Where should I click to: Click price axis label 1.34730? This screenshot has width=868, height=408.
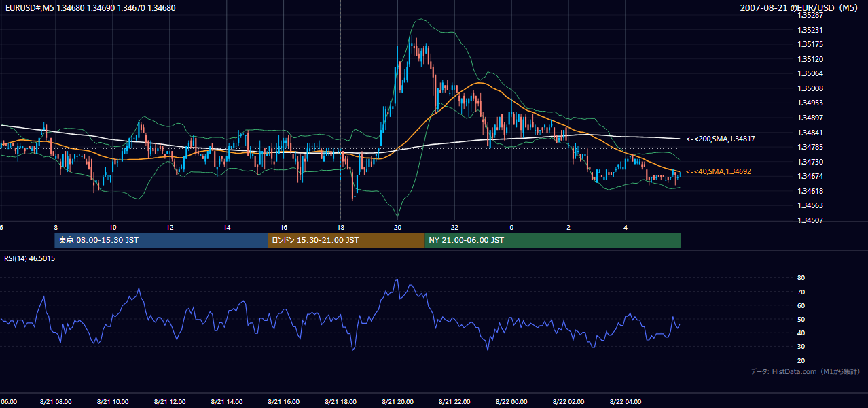click(811, 161)
